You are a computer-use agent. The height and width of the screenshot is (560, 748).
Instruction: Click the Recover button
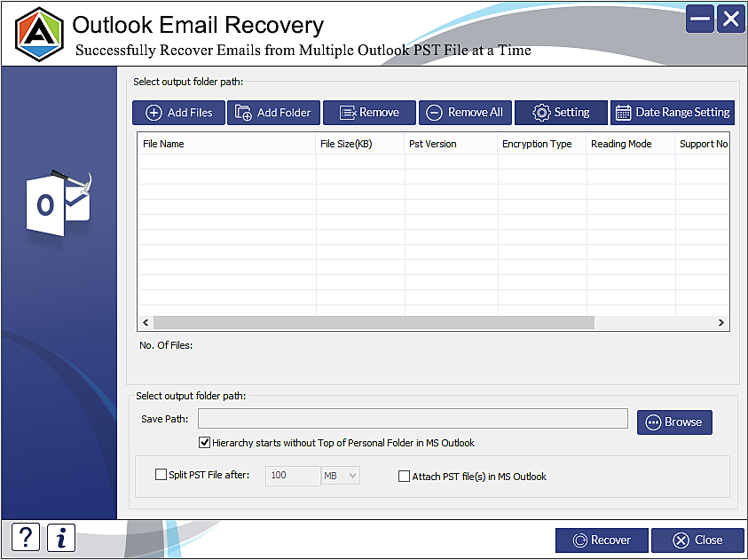click(602, 540)
